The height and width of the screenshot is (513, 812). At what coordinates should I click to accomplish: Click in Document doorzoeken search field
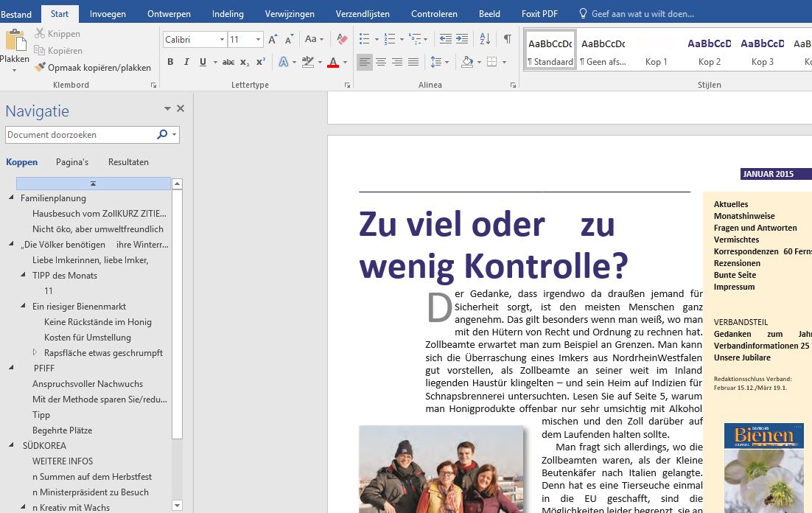point(80,135)
